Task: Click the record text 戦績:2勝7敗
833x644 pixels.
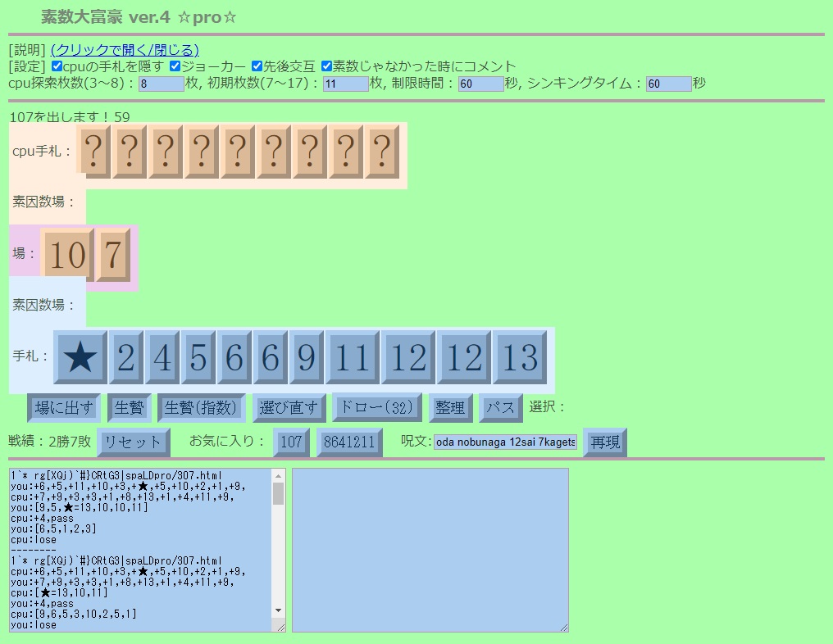Action: point(49,442)
